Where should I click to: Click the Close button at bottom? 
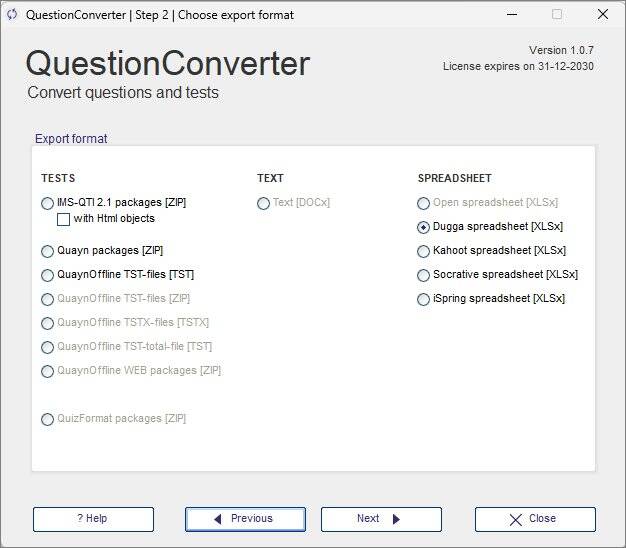point(535,519)
